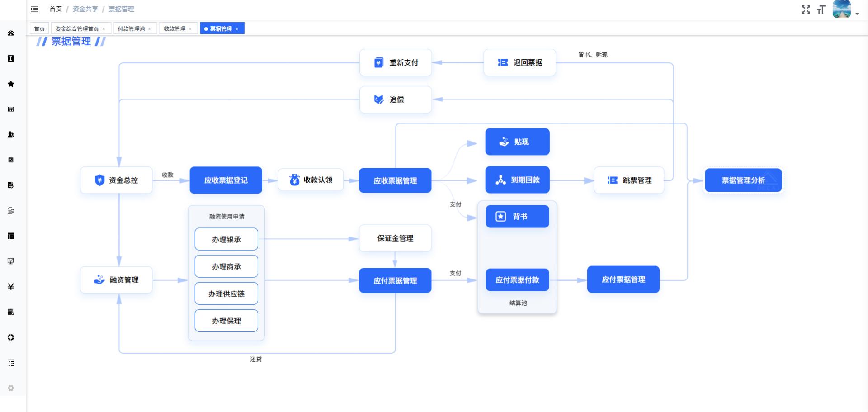This screenshot has width=868, height=412.
Task: Switch to the 收款管理 tab
Action: (175, 28)
